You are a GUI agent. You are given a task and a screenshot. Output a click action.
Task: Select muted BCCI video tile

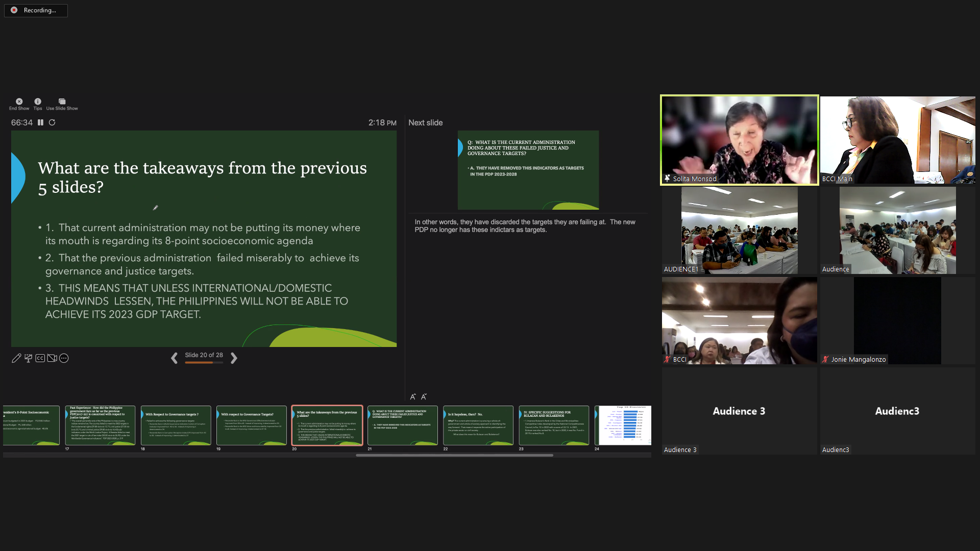740,320
